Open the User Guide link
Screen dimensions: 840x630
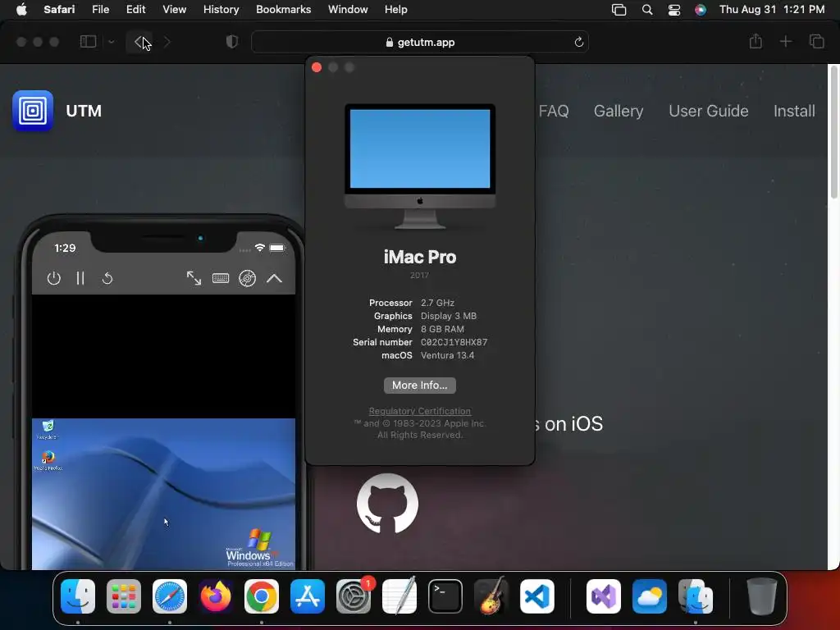(708, 111)
